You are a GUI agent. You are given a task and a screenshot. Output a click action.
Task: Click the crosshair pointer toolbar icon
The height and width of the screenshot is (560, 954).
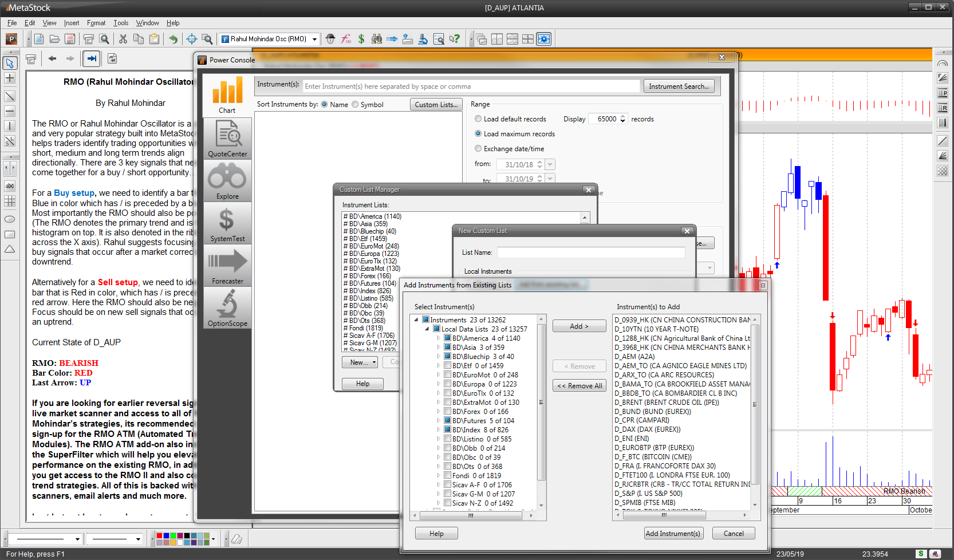pos(192,39)
